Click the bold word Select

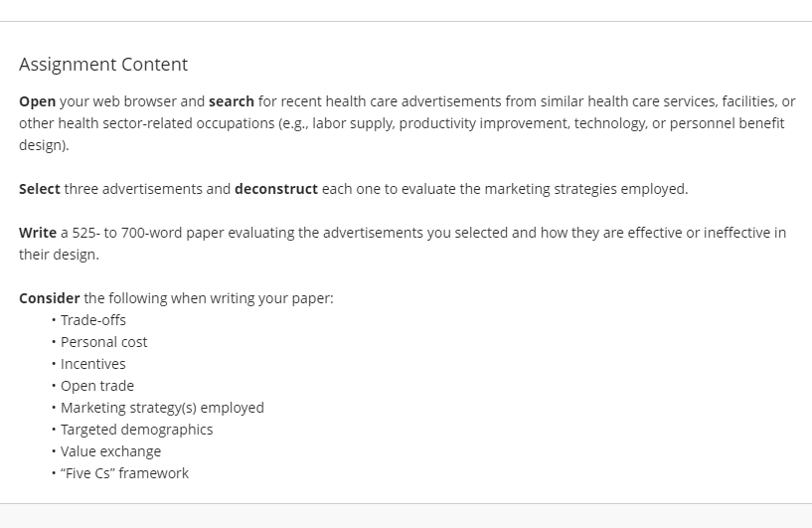(x=40, y=189)
